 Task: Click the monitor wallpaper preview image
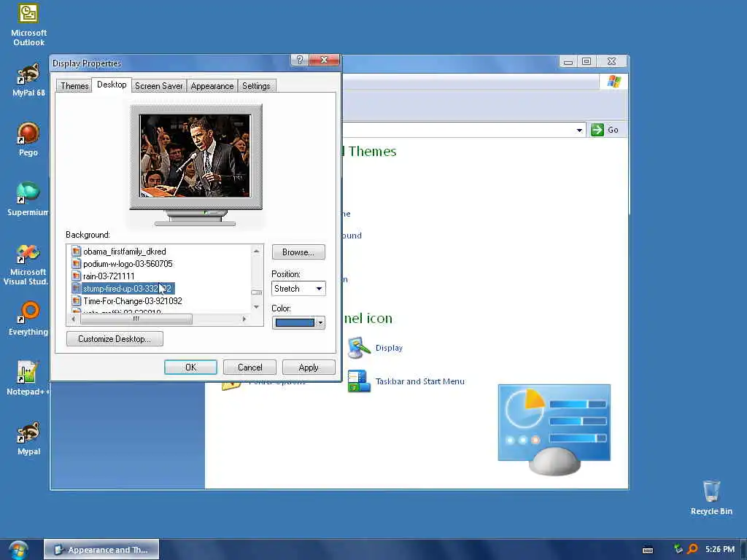(x=195, y=156)
